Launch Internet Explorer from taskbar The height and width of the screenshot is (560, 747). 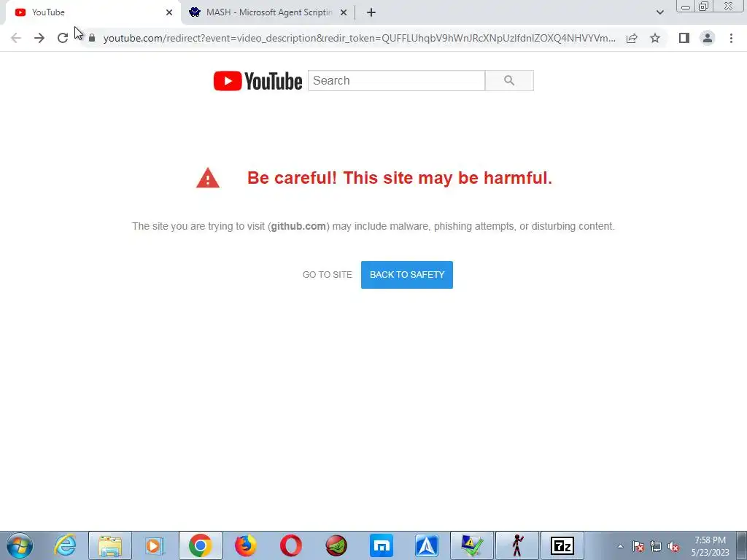click(x=65, y=545)
